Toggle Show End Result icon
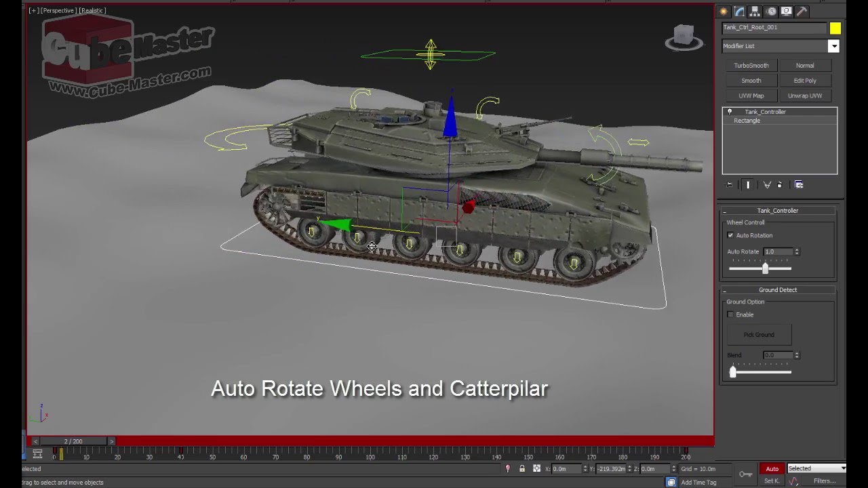 coord(748,184)
